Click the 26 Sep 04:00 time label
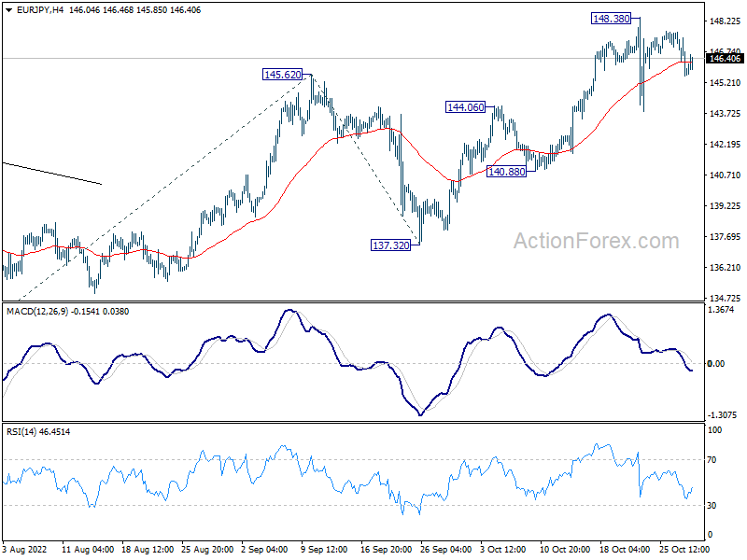 click(446, 550)
